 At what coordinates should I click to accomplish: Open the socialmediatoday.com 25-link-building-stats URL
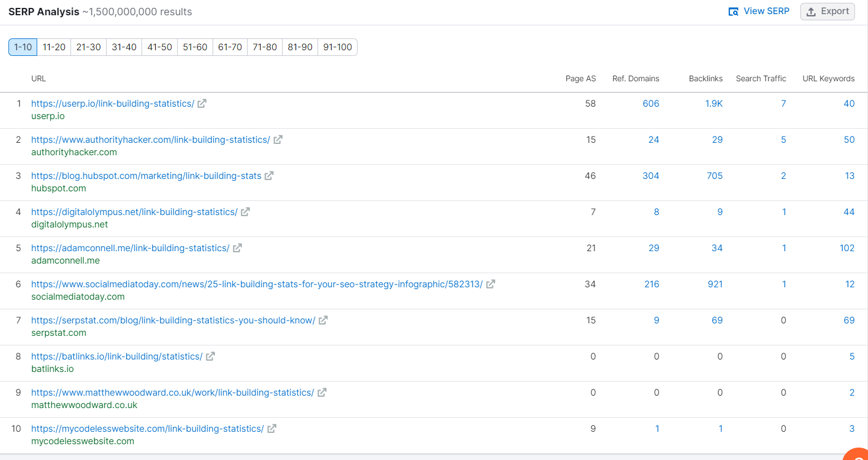[x=257, y=284]
